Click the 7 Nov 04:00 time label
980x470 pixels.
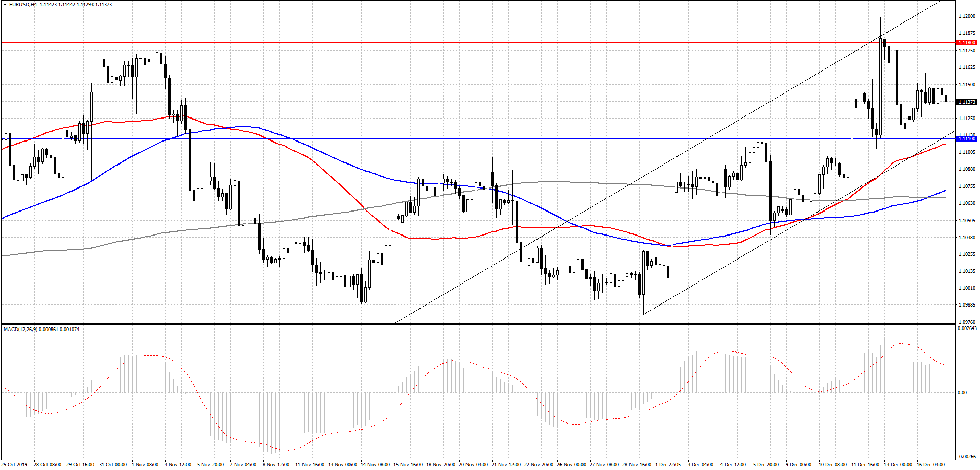pyautogui.click(x=243, y=465)
